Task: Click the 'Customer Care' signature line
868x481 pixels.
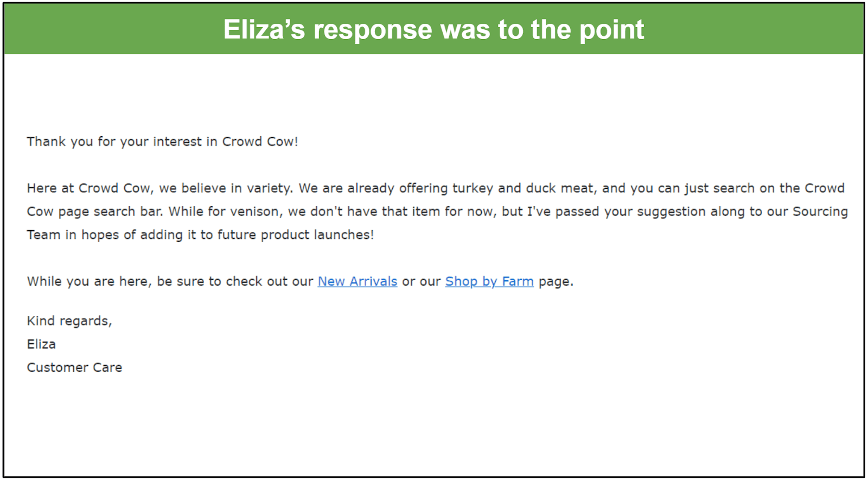Action: (x=74, y=368)
